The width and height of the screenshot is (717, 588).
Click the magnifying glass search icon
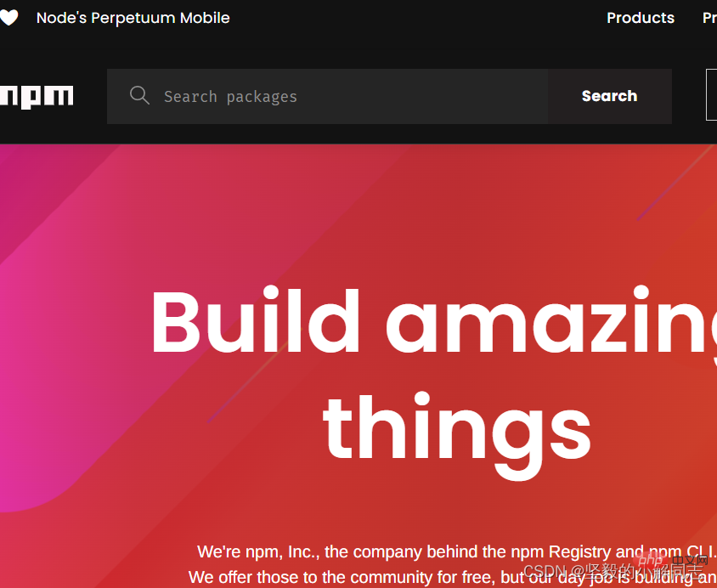click(139, 95)
